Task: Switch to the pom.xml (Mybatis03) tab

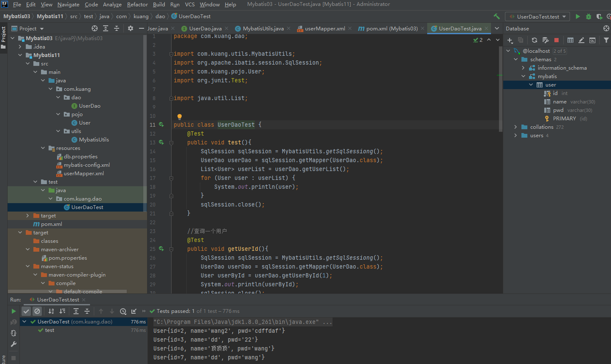Action: [392, 28]
